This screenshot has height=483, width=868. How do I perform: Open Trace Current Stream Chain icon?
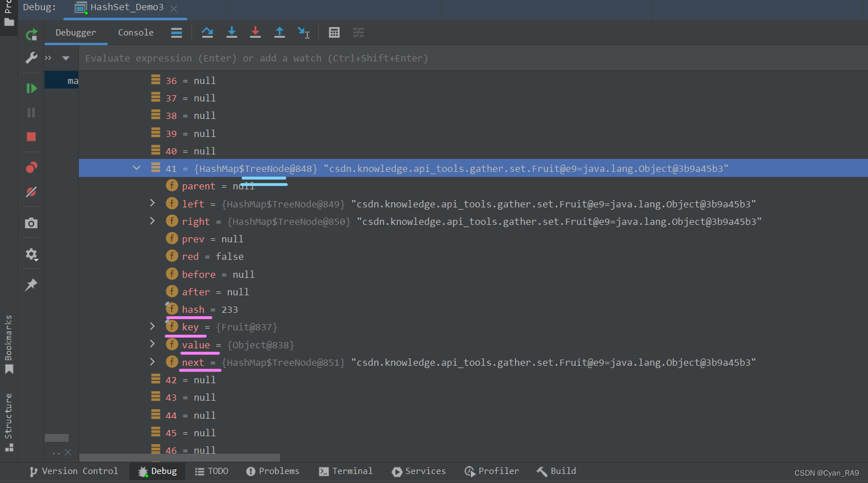click(358, 33)
